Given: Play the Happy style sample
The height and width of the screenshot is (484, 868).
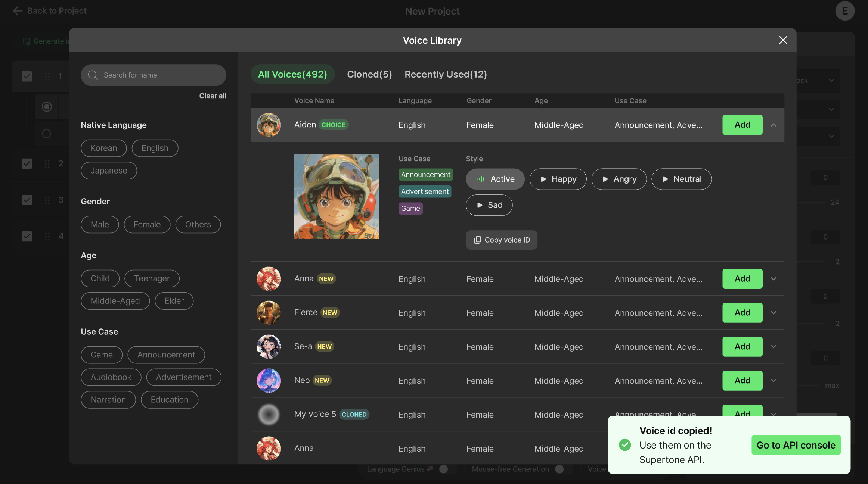Looking at the screenshot, I should click(x=558, y=179).
